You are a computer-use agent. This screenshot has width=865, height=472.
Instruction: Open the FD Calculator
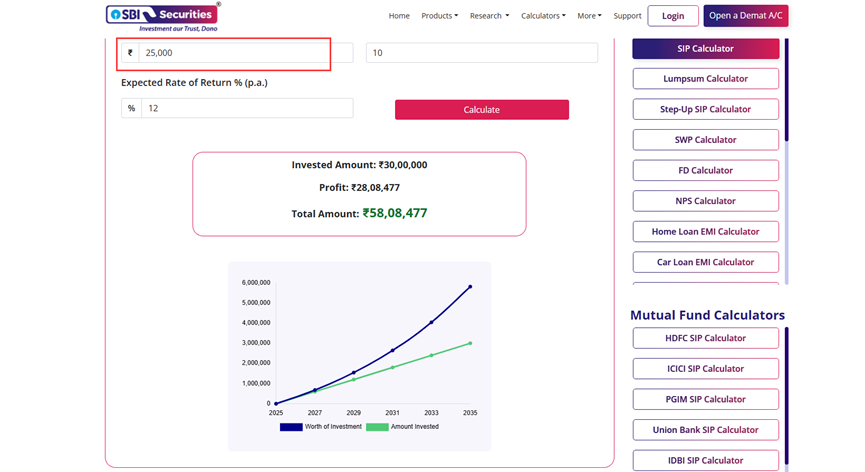(x=706, y=170)
